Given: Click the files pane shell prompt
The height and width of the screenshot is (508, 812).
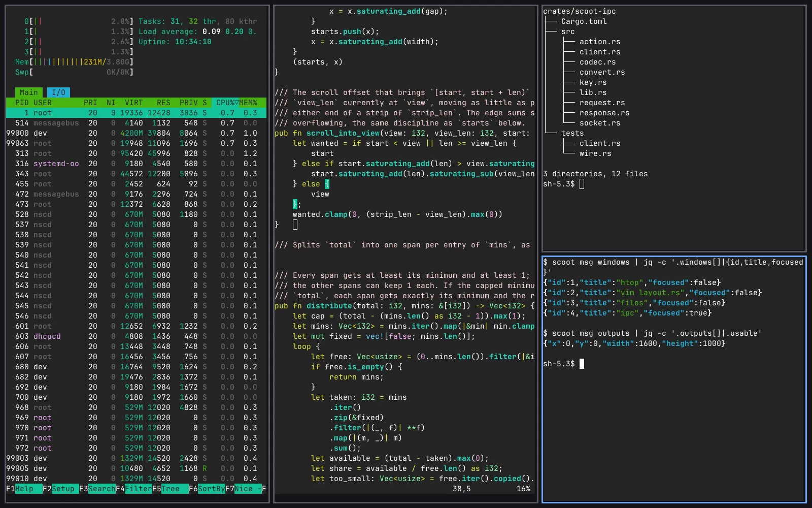Looking at the screenshot, I should (x=559, y=184).
